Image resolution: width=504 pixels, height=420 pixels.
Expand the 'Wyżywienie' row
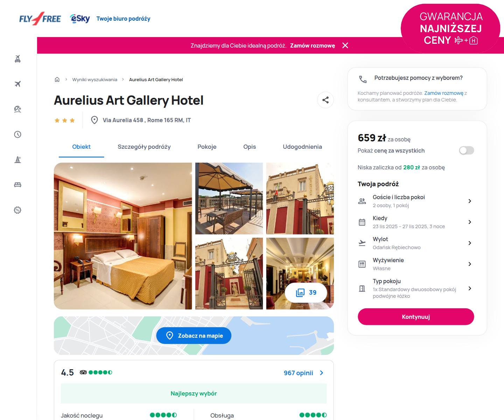[415, 264]
